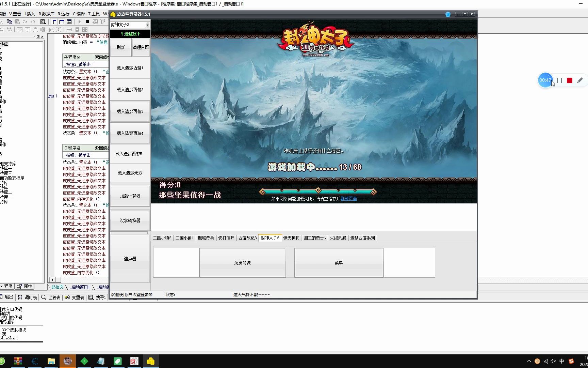Switch to the 三国小镇2 tab
Image resolution: width=588 pixels, height=368 pixels.
point(162,238)
